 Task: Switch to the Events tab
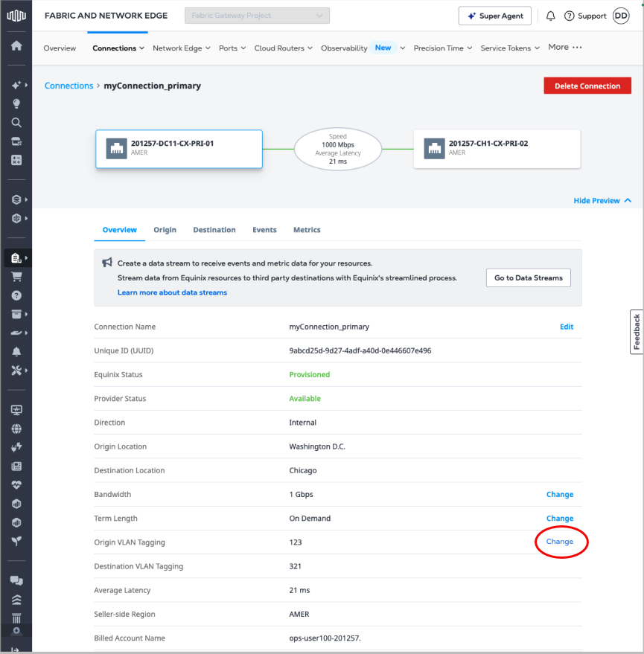coord(264,230)
